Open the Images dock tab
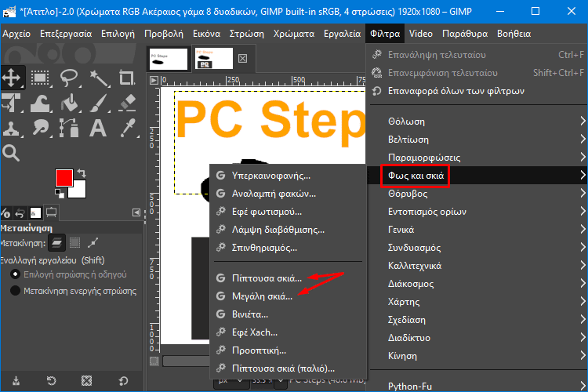This screenshot has width=588, height=392. tap(35, 212)
